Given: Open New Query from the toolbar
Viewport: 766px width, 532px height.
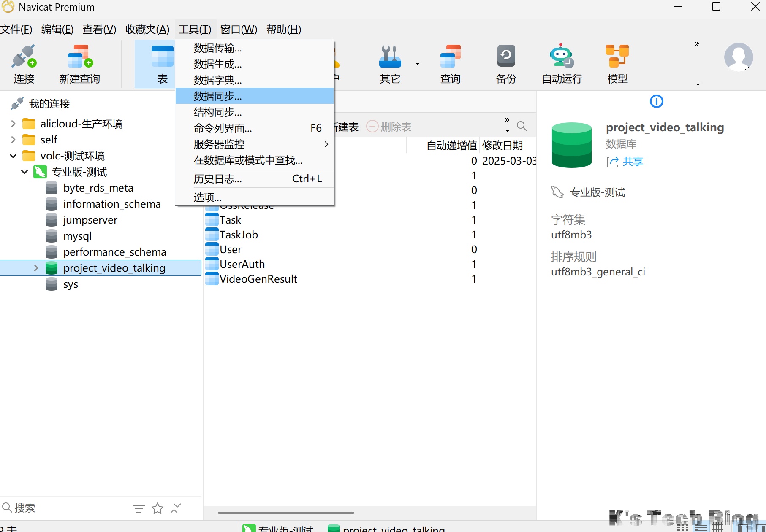Looking at the screenshot, I should 80,57.
